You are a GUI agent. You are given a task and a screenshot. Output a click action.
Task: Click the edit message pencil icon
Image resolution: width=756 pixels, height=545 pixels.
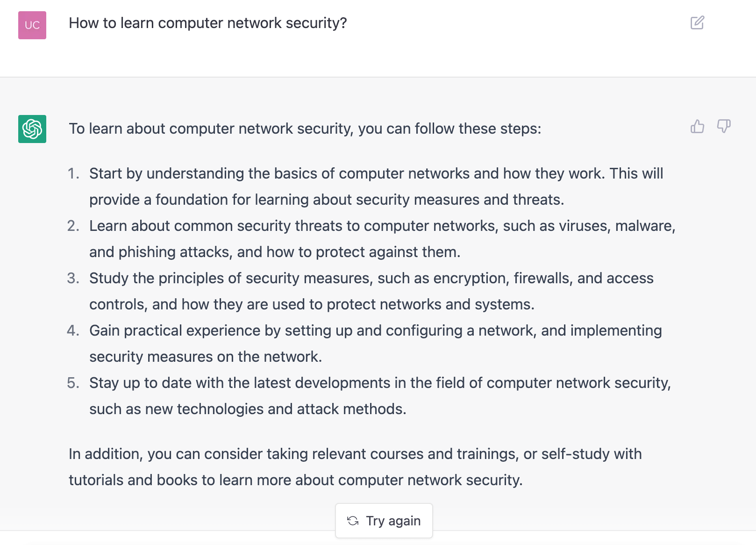point(697,23)
